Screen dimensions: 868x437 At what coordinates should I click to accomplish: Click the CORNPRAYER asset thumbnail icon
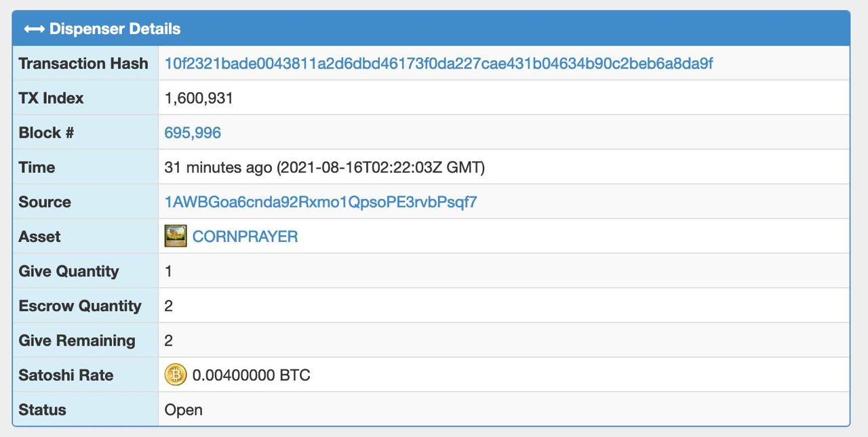point(176,236)
